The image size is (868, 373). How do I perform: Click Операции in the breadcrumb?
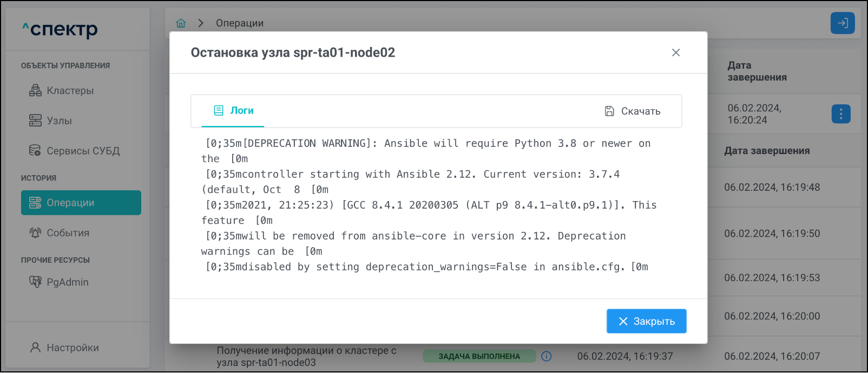(x=240, y=23)
